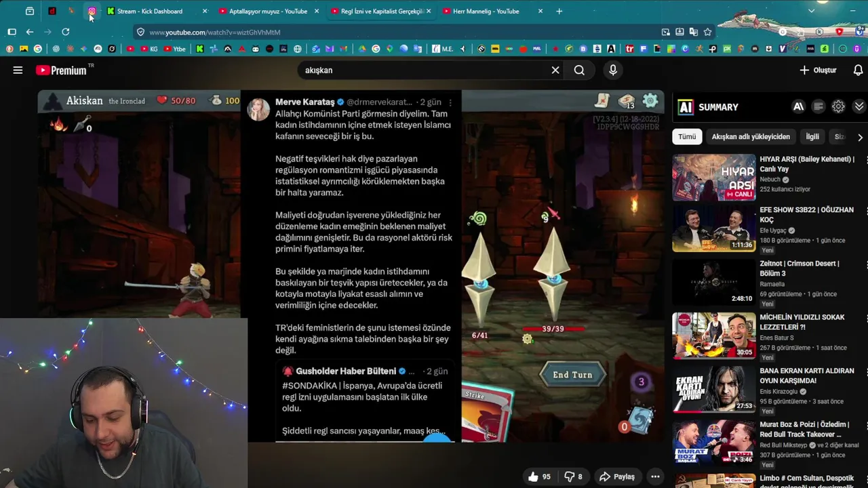
Task: Translate this page icon in address bar
Action: (x=694, y=32)
